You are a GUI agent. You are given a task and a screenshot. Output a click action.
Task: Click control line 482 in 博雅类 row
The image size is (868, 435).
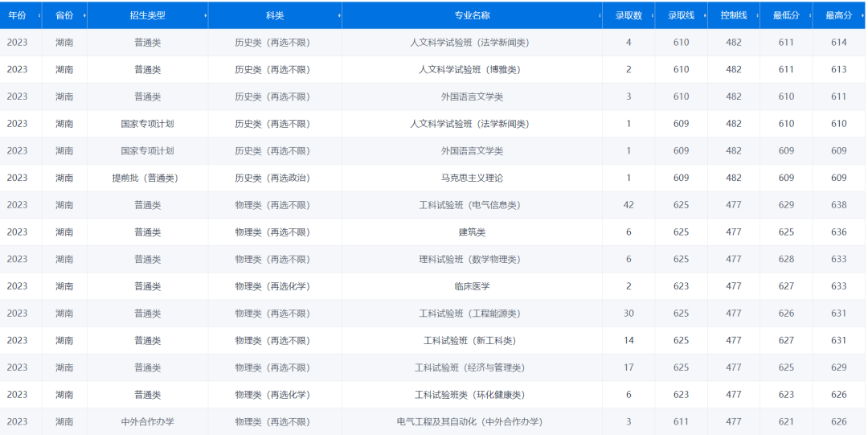point(734,70)
